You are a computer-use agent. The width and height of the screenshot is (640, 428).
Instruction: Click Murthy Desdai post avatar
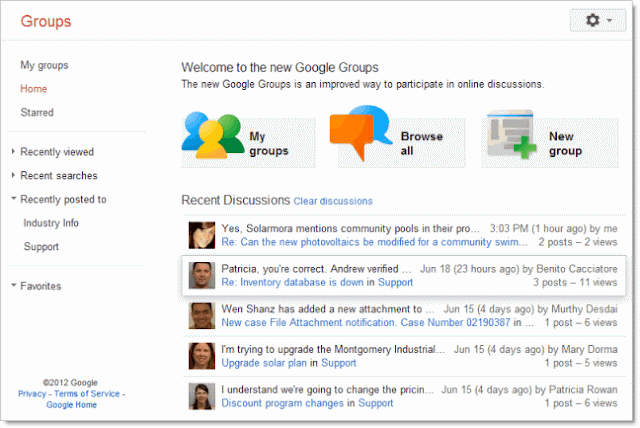point(202,316)
